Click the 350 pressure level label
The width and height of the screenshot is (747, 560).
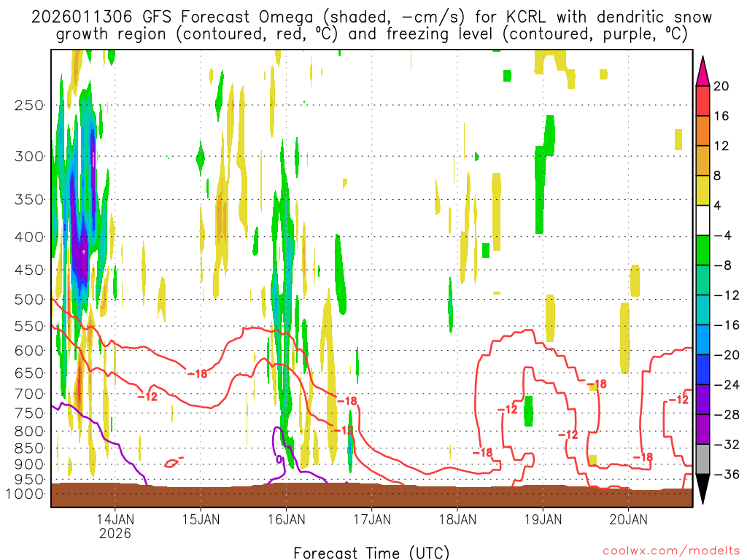[x=29, y=200]
